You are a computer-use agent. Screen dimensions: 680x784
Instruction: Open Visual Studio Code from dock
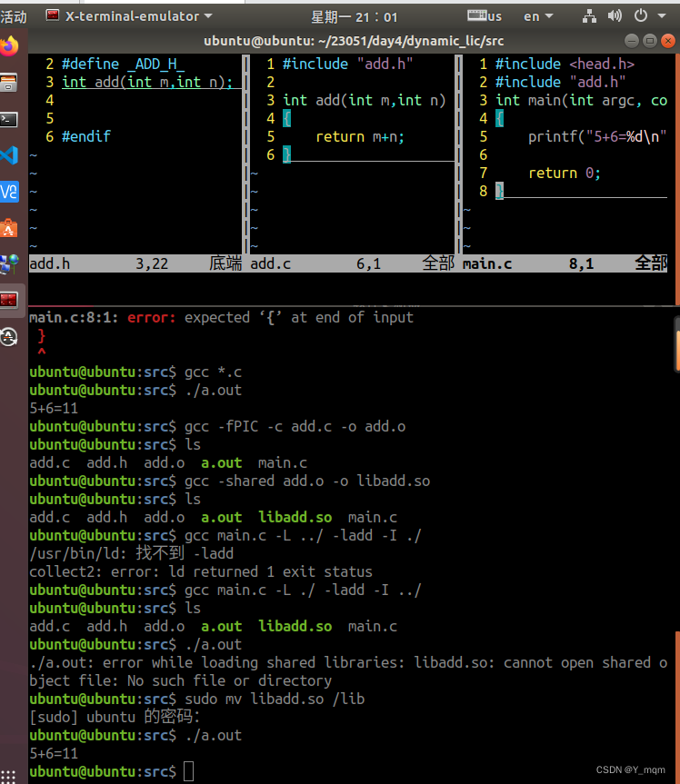pos(9,155)
